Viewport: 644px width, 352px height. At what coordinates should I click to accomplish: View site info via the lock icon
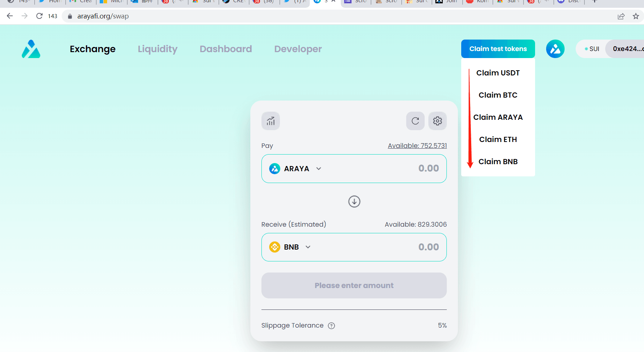[x=70, y=16]
